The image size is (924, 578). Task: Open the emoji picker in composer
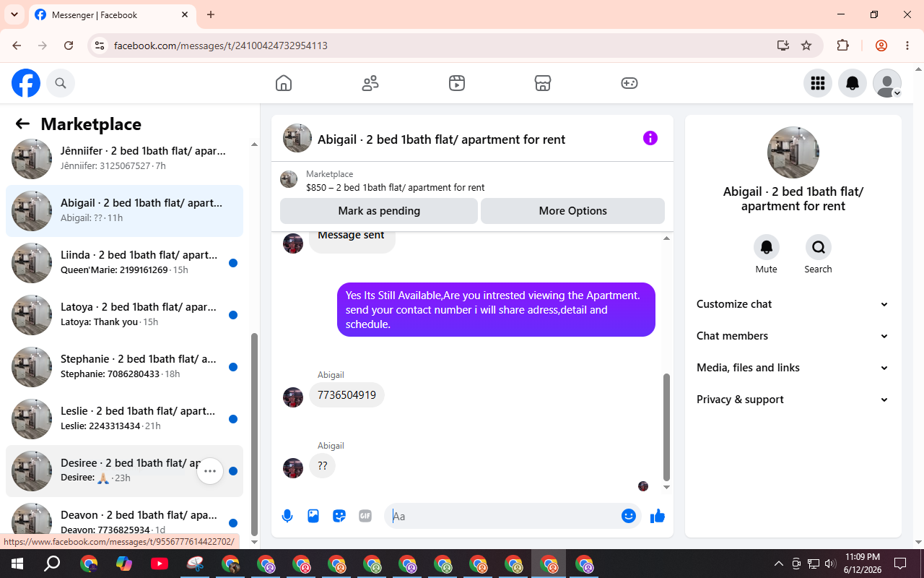[629, 516]
